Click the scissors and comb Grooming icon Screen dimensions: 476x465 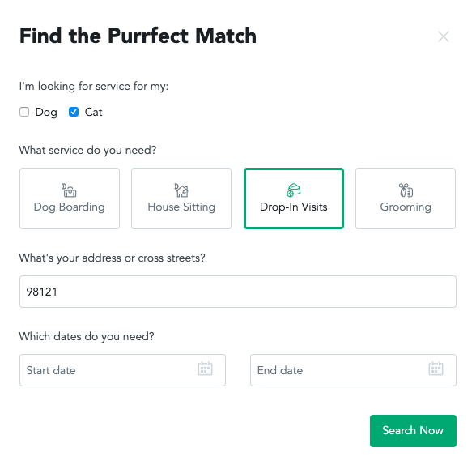coord(406,190)
